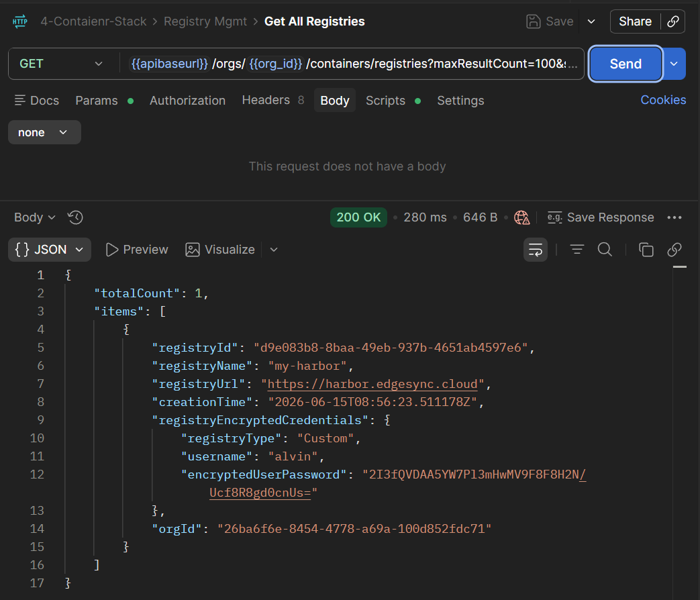Click the creationTime value
Screen dimensions: 700x600
click(x=372, y=402)
